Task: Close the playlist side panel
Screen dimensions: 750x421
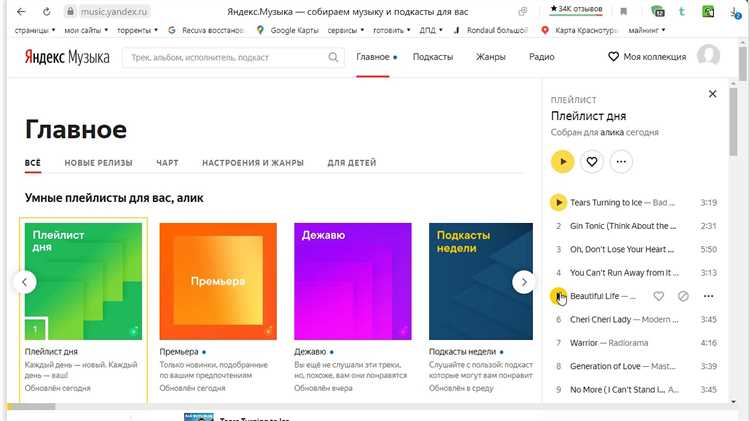Action: [x=712, y=94]
